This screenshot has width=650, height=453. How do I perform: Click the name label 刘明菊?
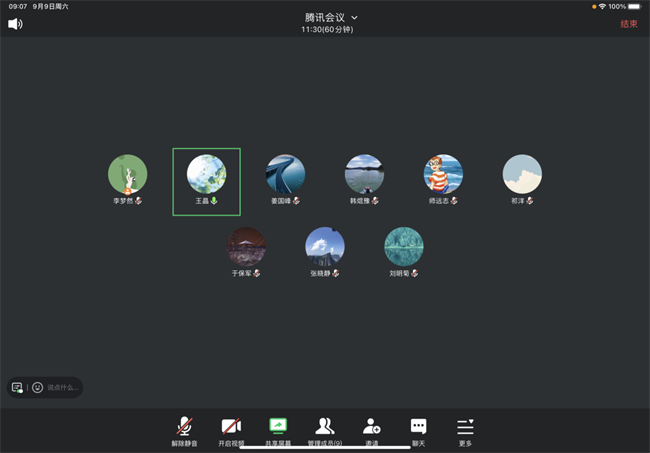(399, 274)
